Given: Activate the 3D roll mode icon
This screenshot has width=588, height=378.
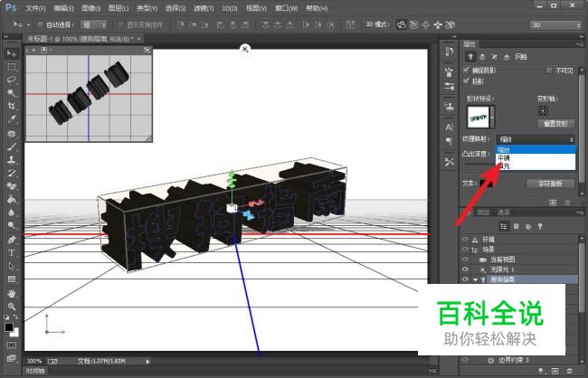Looking at the screenshot, I should 413,24.
